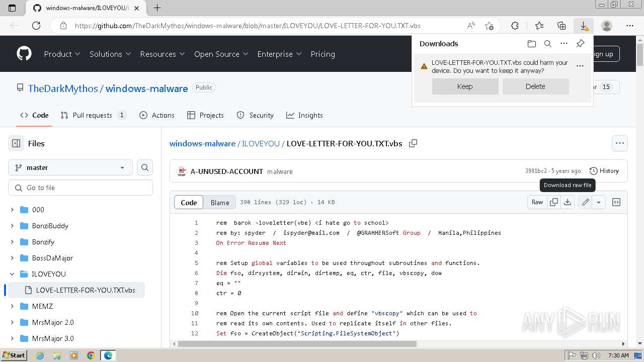Viewport: 644px width, 362px height.
Task: Keep the flagged download
Action: pyautogui.click(x=465, y=86)
